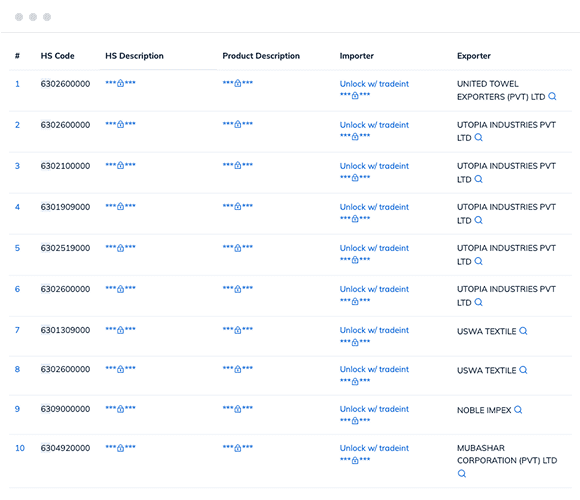The height and width of the screenshot is (500, 580).
Task: Click Unlock w/ tradeint link in row 7
Action: point(374,330)
